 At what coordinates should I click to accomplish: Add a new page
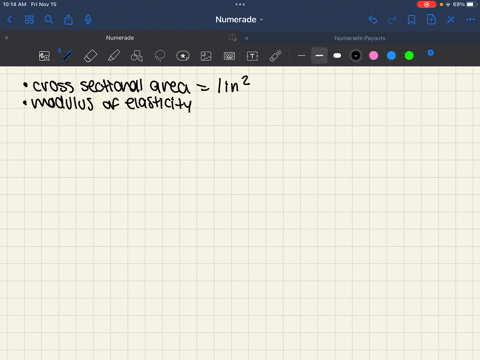coord(431,20)
